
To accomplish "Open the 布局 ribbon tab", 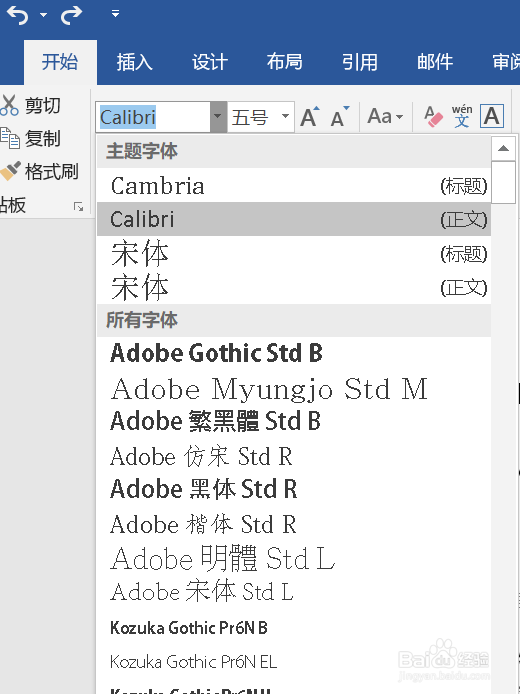I will coord(285,62).
